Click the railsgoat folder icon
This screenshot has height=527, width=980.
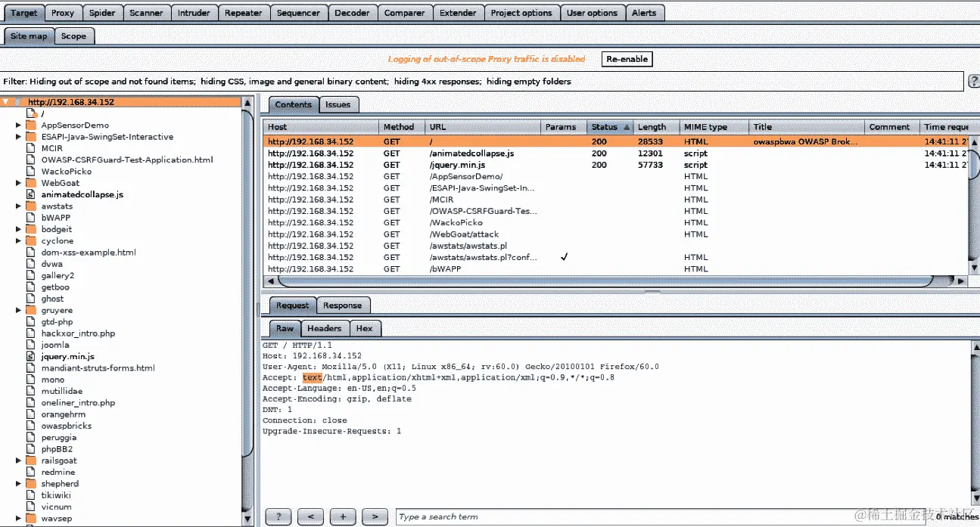[31, 460]
